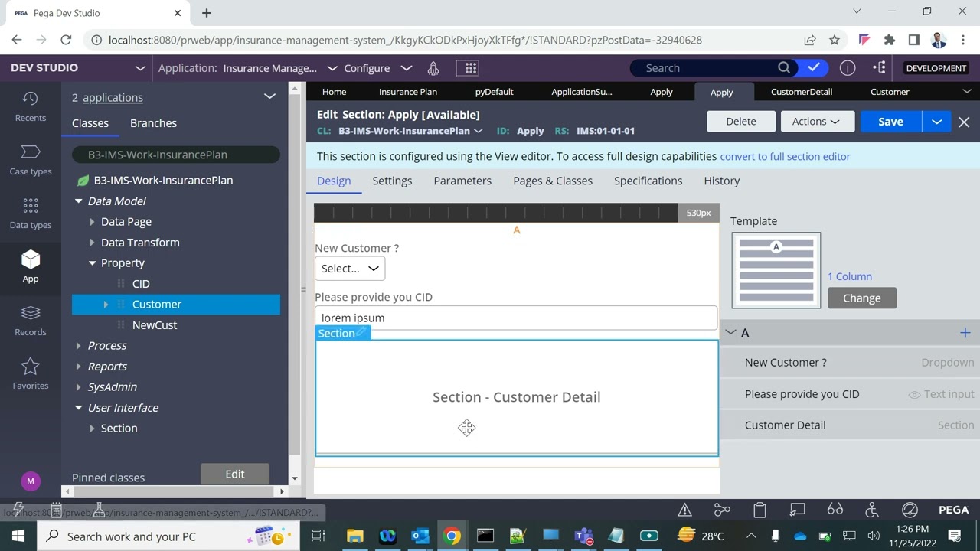Screen dimensions: 980x551
Task: Open the New Customer Select... dropdown
Action: [x=350, y=269]
